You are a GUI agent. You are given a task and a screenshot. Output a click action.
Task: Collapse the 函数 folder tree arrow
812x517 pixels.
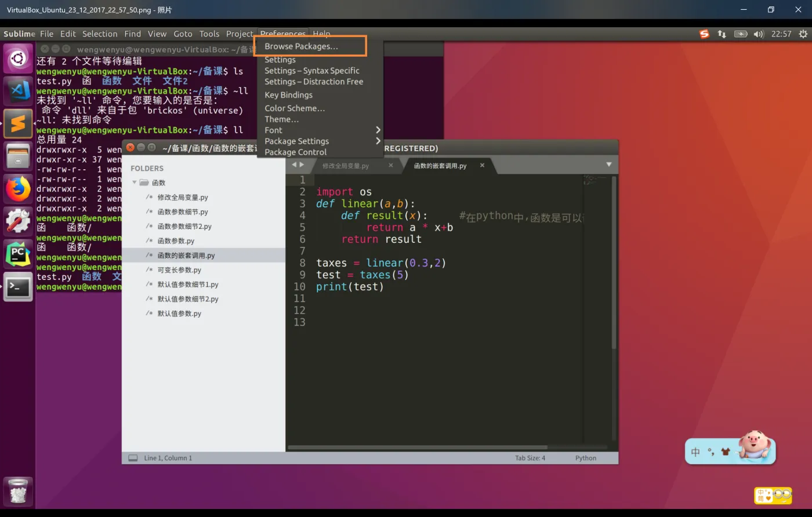coord(135,182)
